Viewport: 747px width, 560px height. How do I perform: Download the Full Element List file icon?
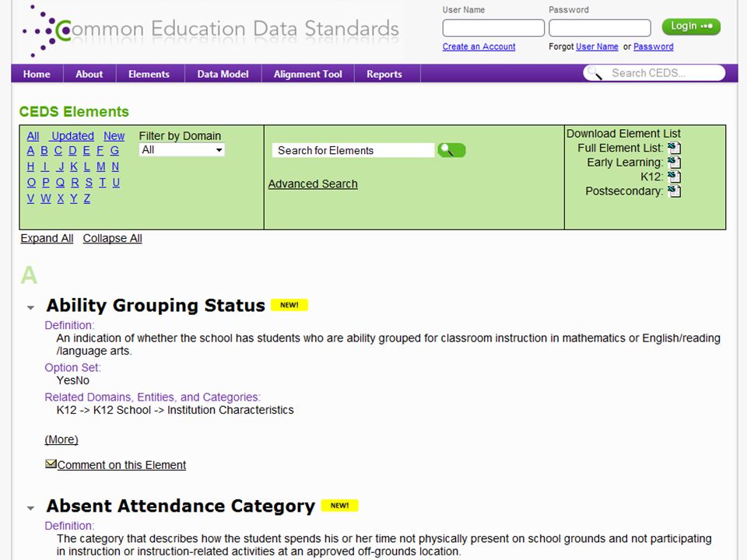point(674,148)
